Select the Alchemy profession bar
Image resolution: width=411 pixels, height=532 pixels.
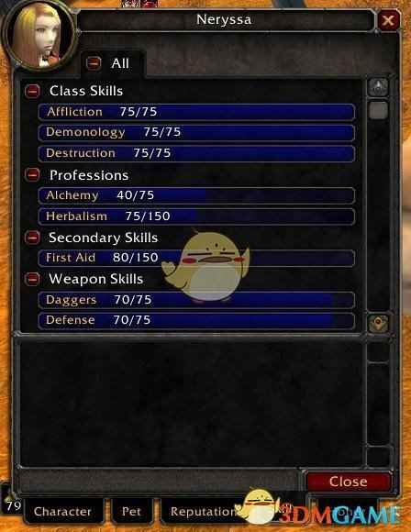pyautogui.click(x=196, y=195)
